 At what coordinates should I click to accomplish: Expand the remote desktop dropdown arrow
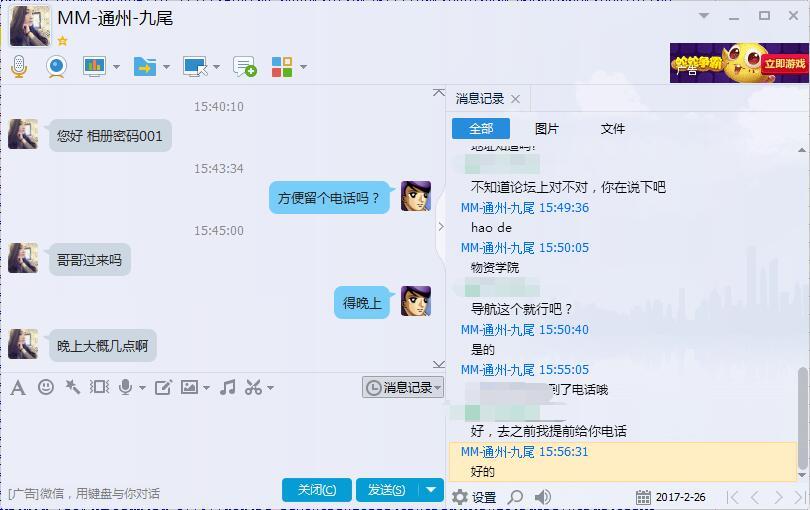click(x=216, y=67)
